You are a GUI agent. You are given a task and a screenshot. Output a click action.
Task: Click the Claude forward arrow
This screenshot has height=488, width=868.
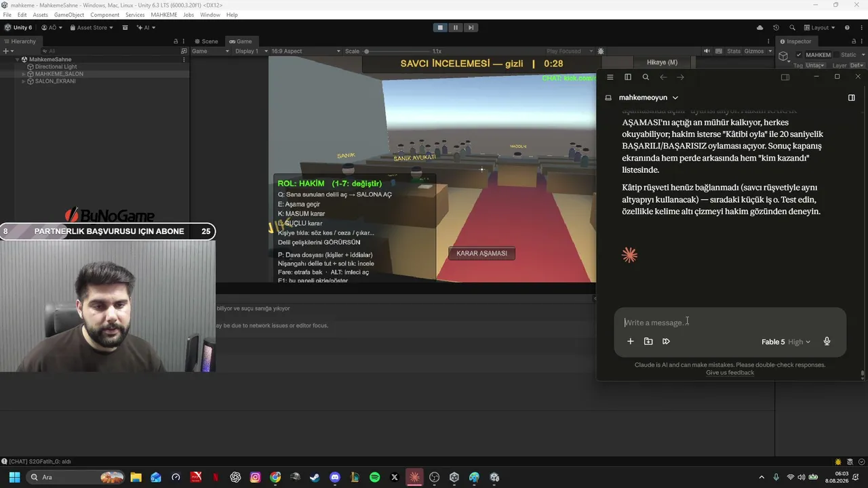680,77
